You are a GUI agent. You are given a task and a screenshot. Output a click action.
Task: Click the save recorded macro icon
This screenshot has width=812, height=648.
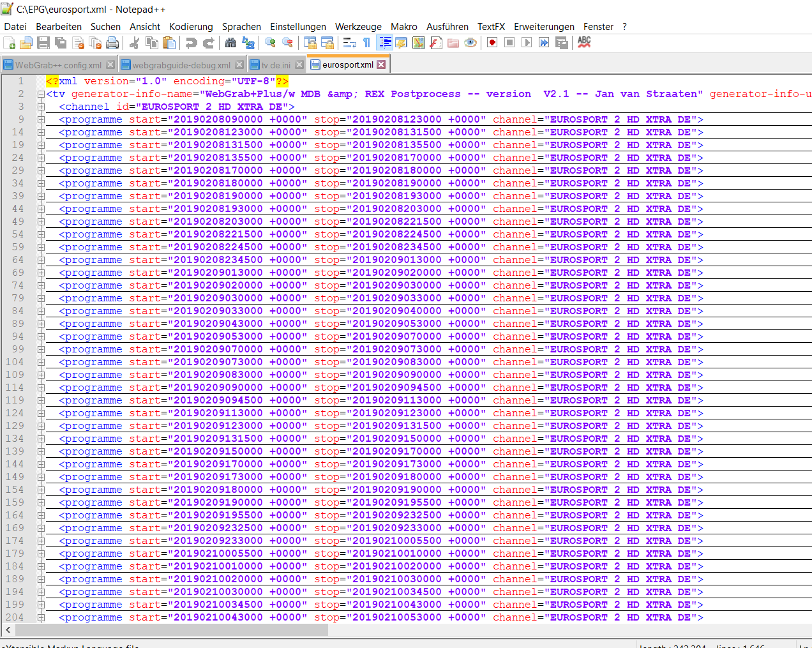(x=562, y=43)
